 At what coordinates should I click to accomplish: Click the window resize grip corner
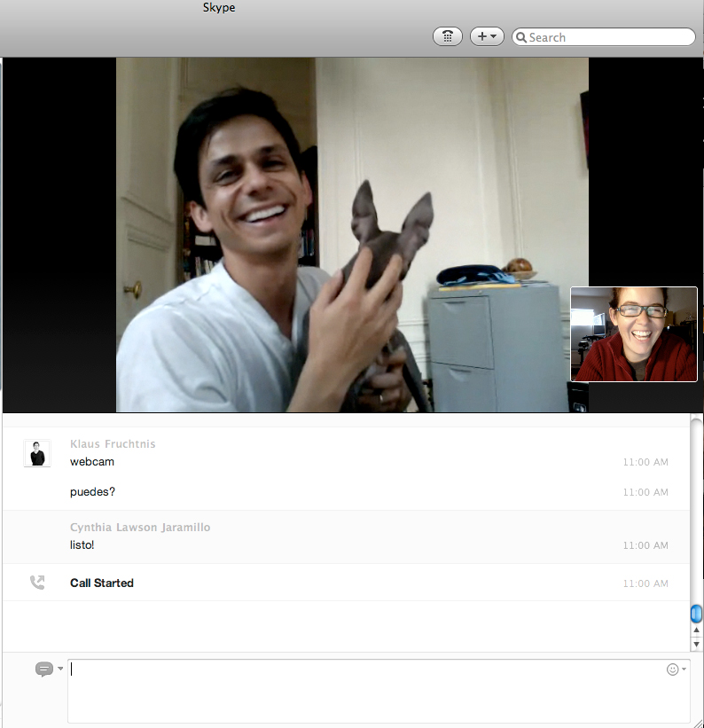(698, 723)
